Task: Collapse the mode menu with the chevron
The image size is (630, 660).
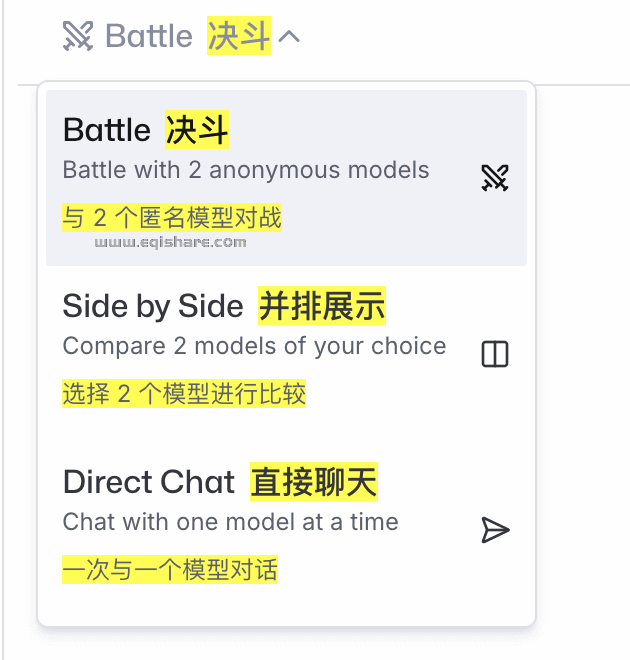Action: (x=289, y=37)
